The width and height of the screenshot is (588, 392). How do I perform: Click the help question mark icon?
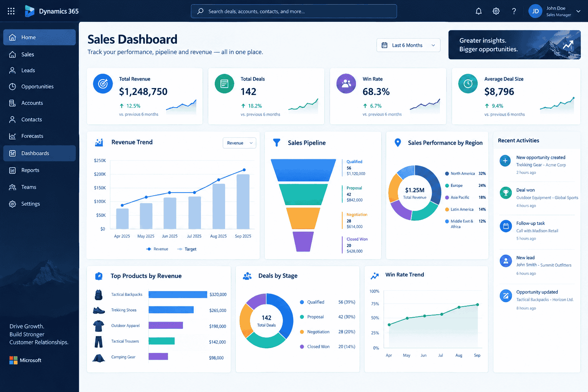coord(514,11)
